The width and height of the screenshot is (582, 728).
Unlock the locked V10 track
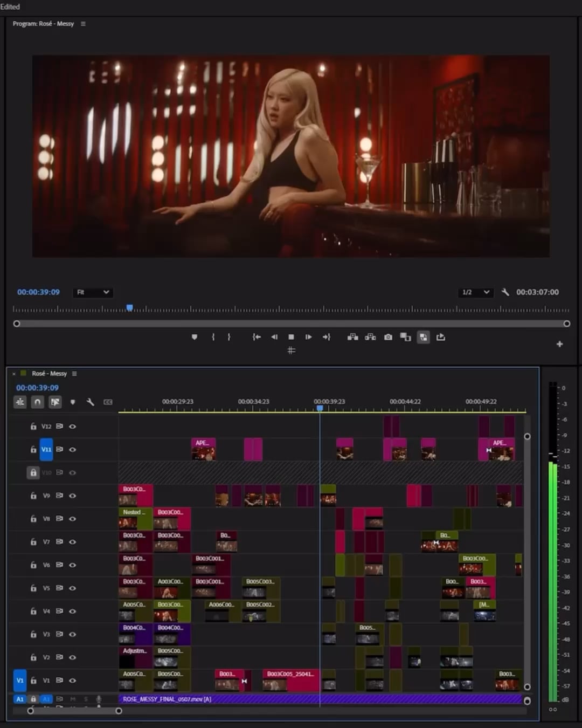coord(33,472)
